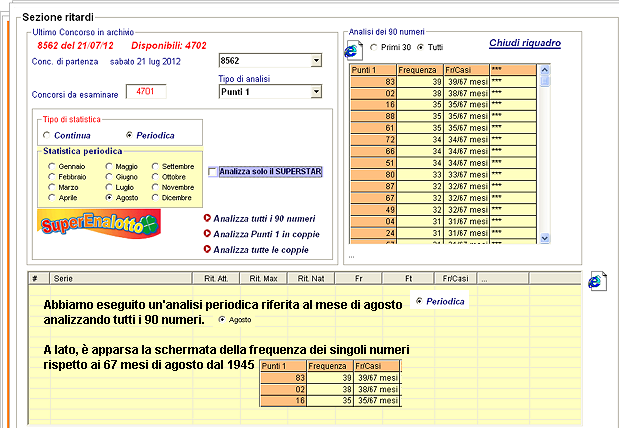619x428 pixels.
Task: Select number 80 in analysis table
Action: pyautogui.click(x=373, y=175)
